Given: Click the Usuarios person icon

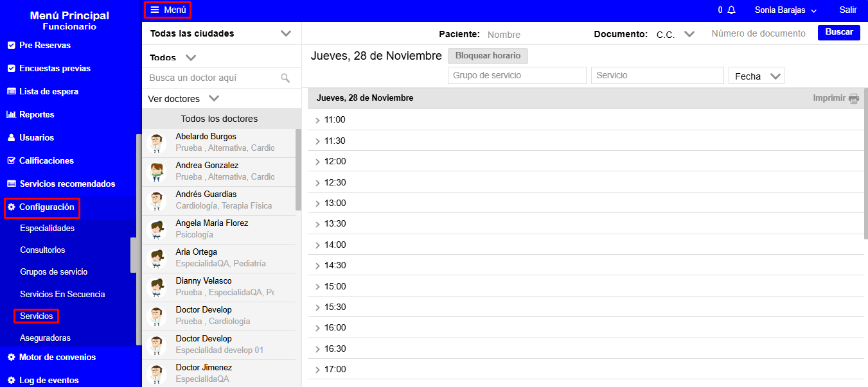Looking at the screenshot, I should (x=11, y=138).
